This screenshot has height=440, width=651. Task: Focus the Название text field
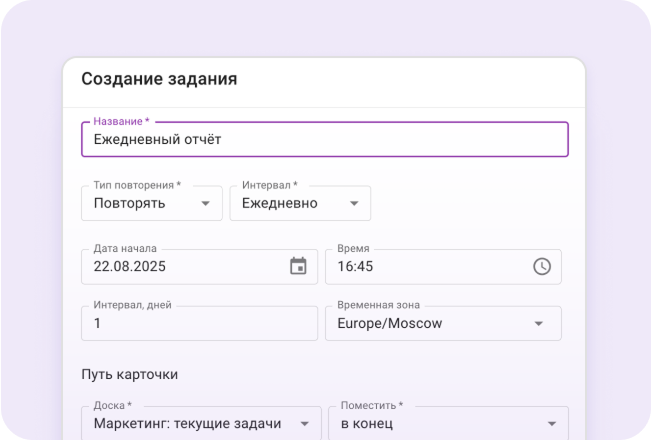[x=324, y=140]
